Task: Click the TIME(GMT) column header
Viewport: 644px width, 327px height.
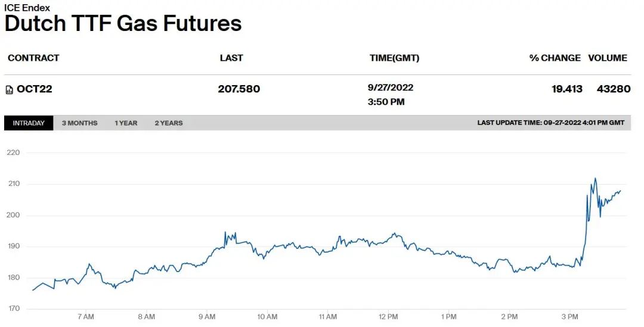Action: coord(394,58)
